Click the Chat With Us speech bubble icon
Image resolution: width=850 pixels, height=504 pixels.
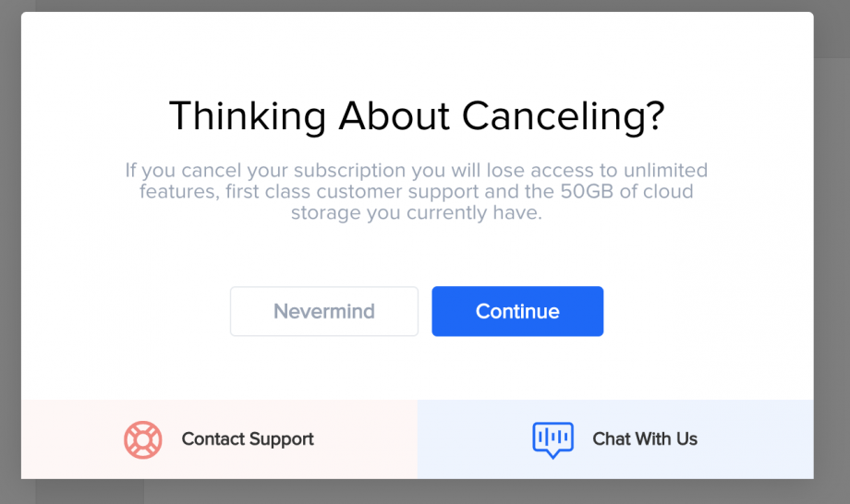[x=552, y=439]
